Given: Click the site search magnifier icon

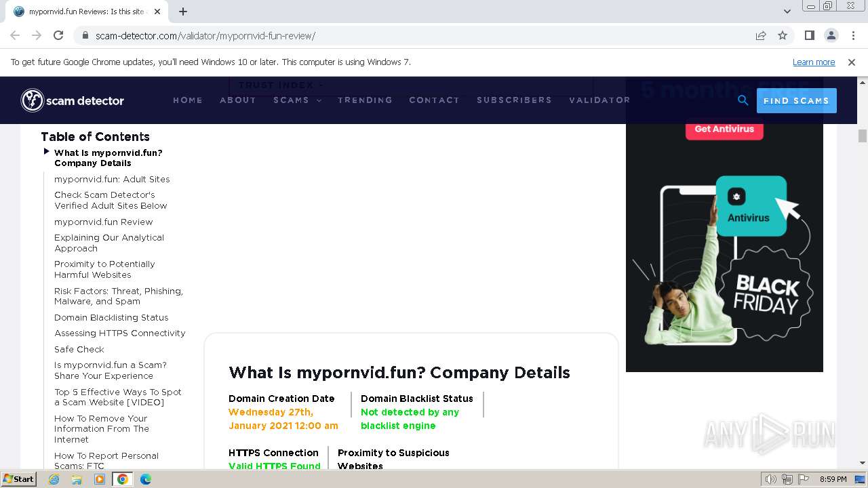Looking at the screenshot, I should 743,100.
